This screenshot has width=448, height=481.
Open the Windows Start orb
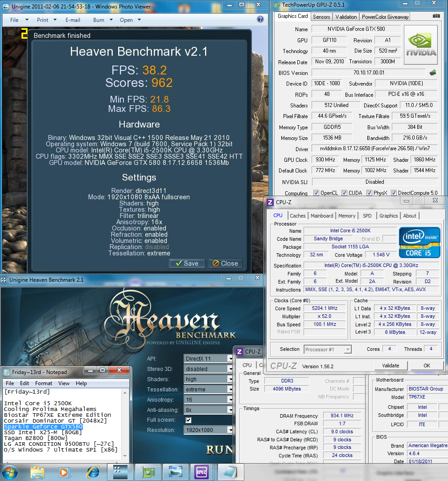pyautogui.click(x=9, y=473)
